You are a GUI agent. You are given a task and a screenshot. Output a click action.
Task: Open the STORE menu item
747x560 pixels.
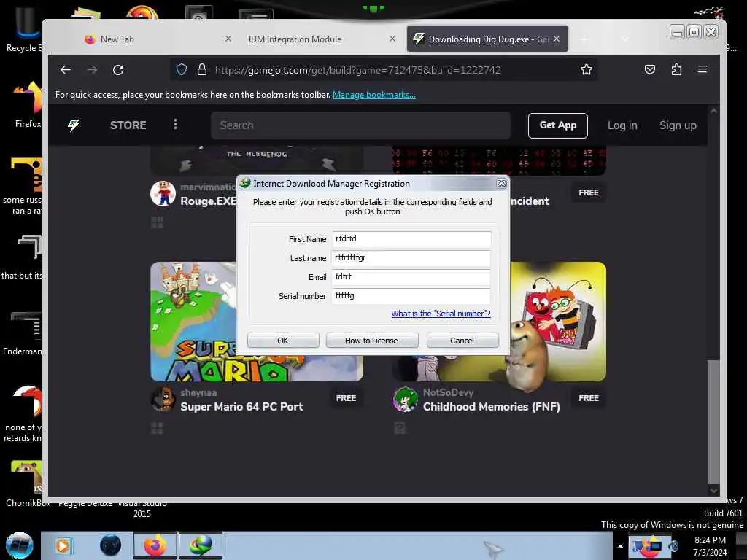pos(128,125)
